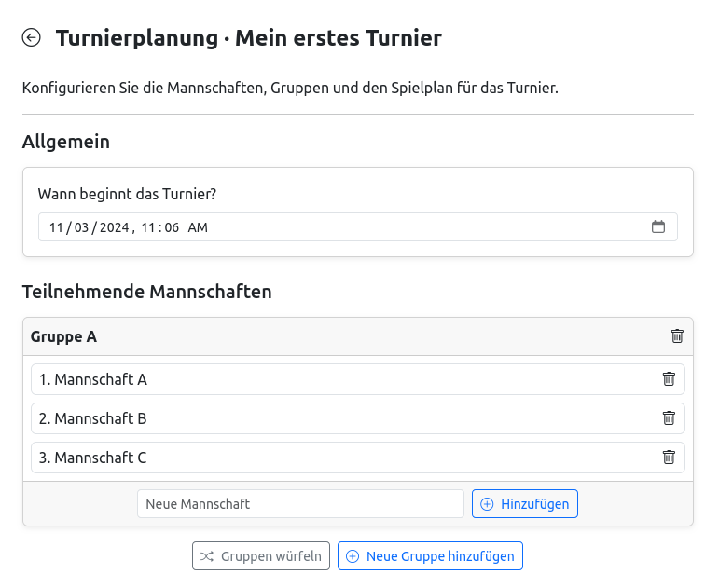719x588 pixels.
Task: Click the Allgemein heading
Action: click(66, 142)
